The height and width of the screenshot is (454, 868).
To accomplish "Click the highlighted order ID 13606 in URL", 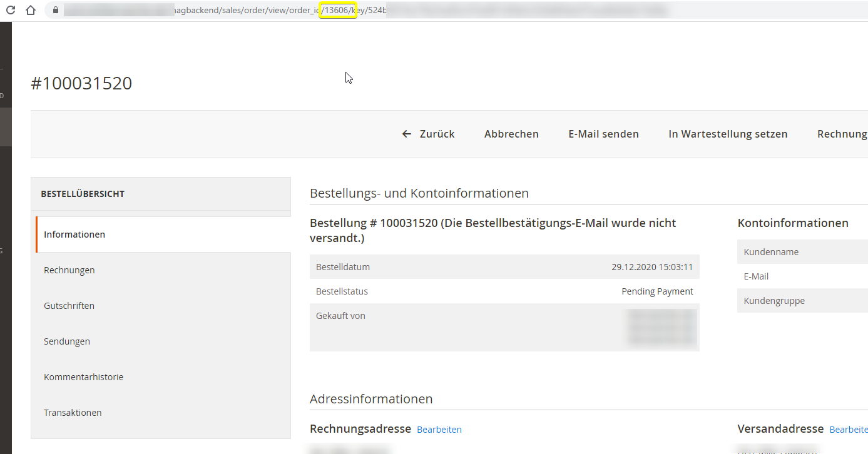I will click(x=337, y=10).
